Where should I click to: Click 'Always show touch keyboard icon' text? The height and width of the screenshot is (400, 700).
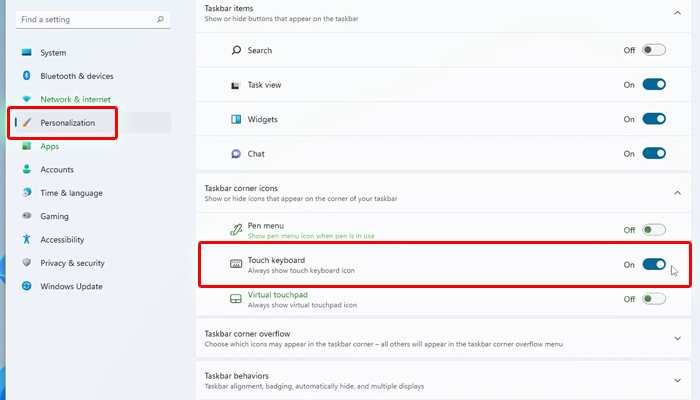point(301,271)
